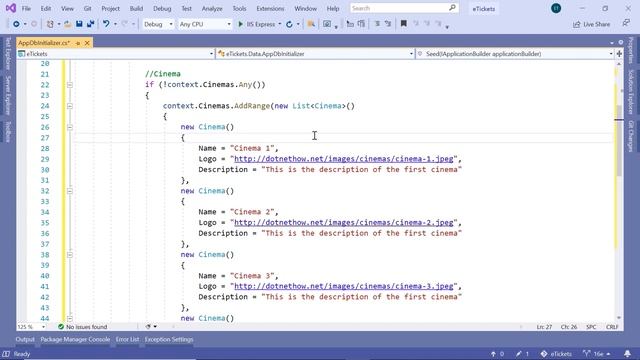Click the Find in Files icon
Viewport: 640px width, 360px height.
311,24
